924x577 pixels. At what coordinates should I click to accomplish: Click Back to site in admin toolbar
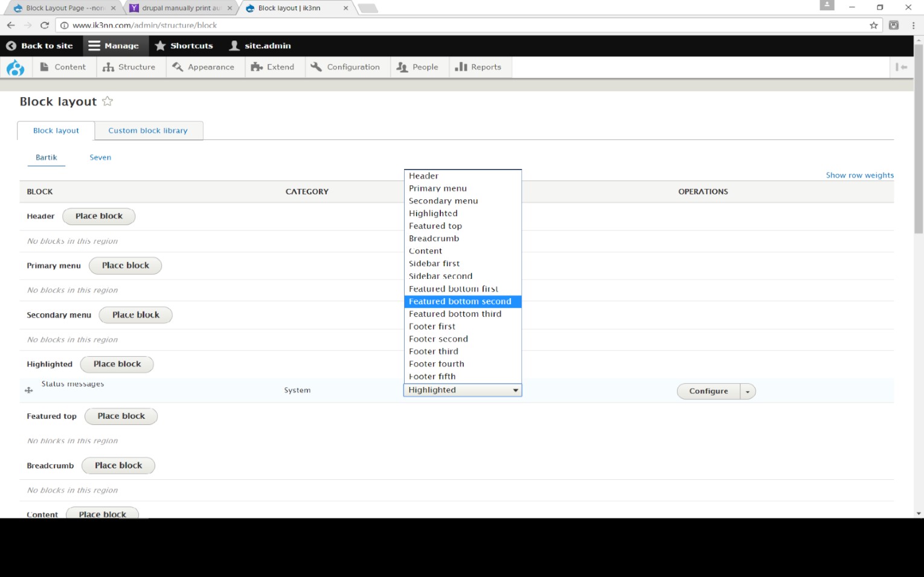pos(39,46)
